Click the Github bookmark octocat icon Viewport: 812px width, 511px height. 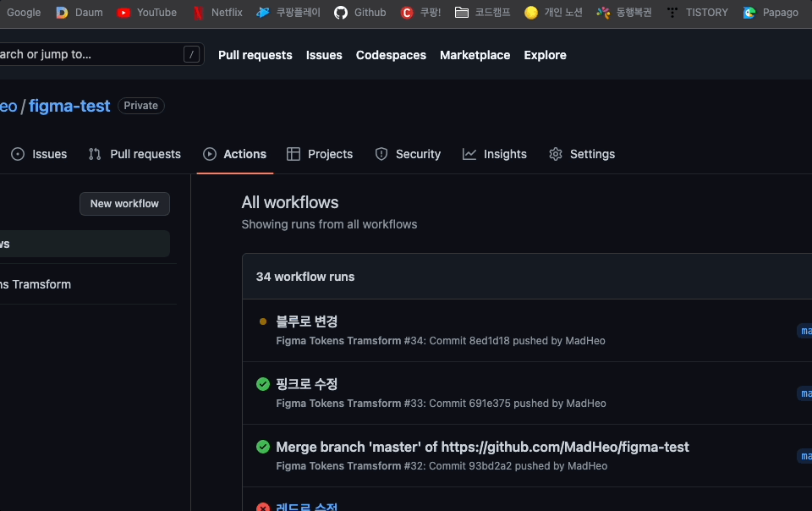341,13
